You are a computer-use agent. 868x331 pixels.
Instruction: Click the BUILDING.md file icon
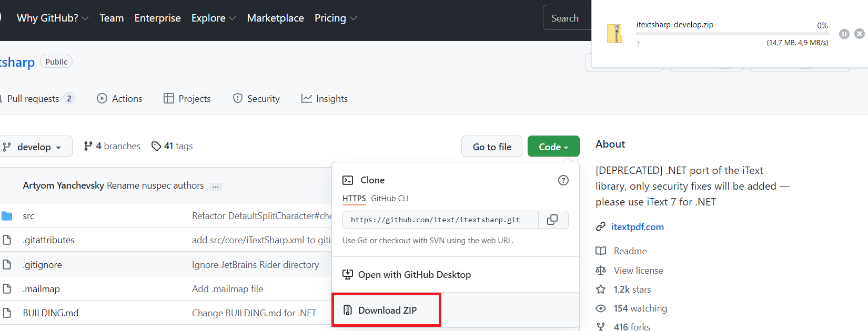coord(7,313)
